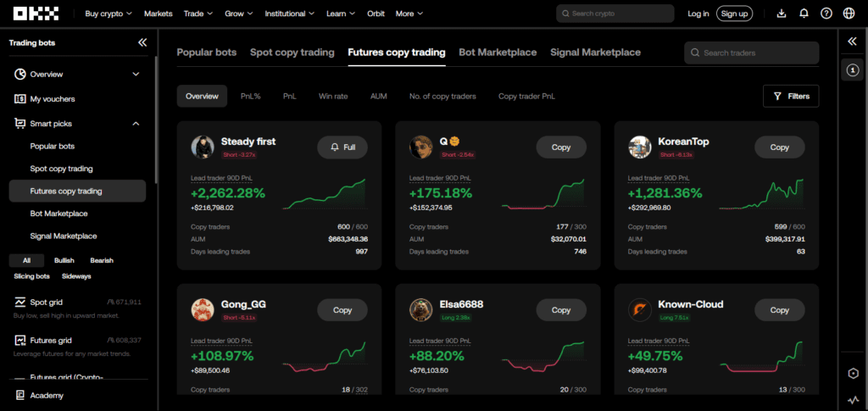
Task: Open the download app icon
Action: click(x=781, y=14)
